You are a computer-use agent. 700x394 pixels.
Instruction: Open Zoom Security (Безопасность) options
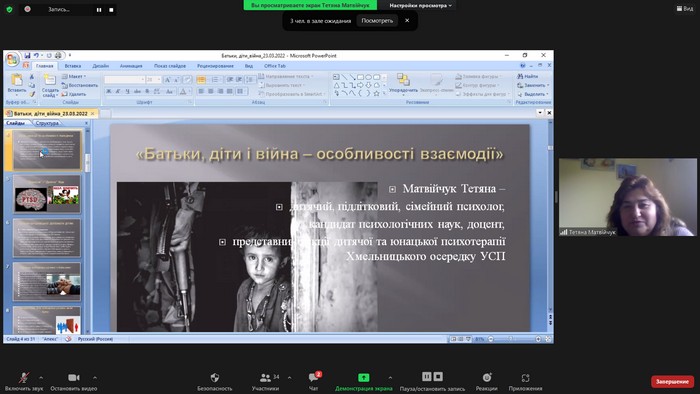point(215,382)
